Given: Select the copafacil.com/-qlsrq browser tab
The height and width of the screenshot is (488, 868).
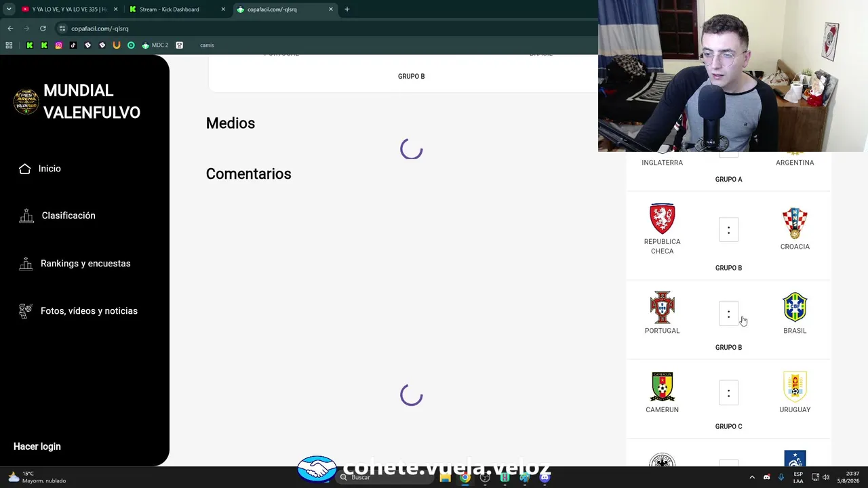Looking at the screenshot, I should 285,9.
